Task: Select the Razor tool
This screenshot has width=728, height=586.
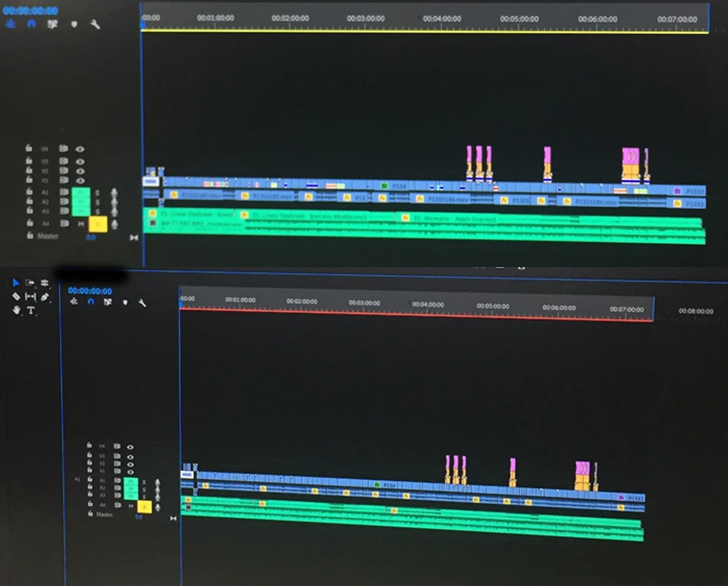Action: tap(16, 296)
